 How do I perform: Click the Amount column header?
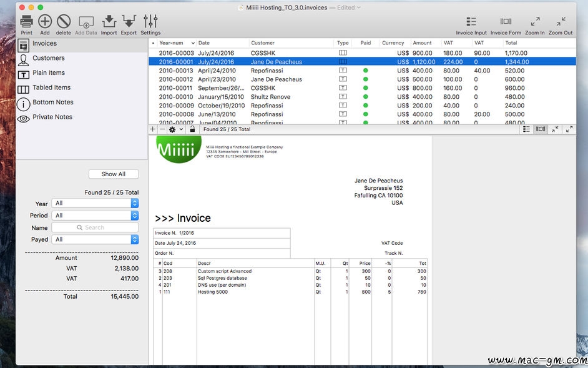[x=426, y=43]
